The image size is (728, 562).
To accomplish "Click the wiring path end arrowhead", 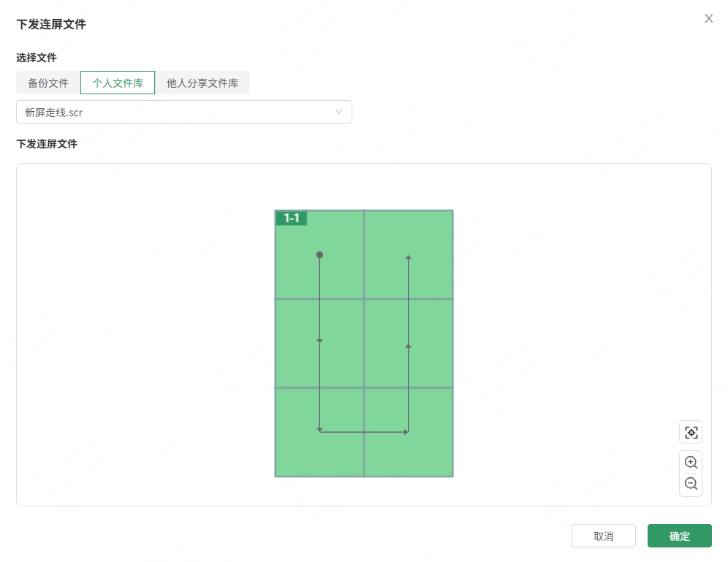I will tap(409, 257).
